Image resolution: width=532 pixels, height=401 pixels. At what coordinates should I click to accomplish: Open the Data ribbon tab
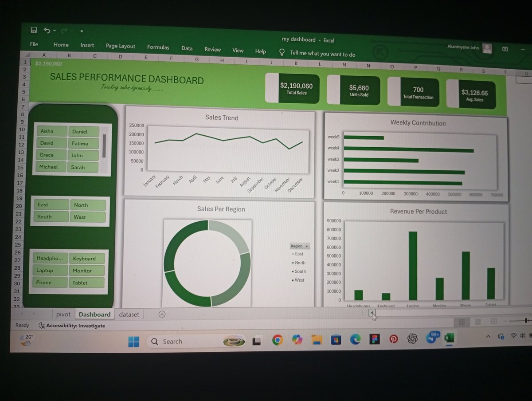(187, 48)
